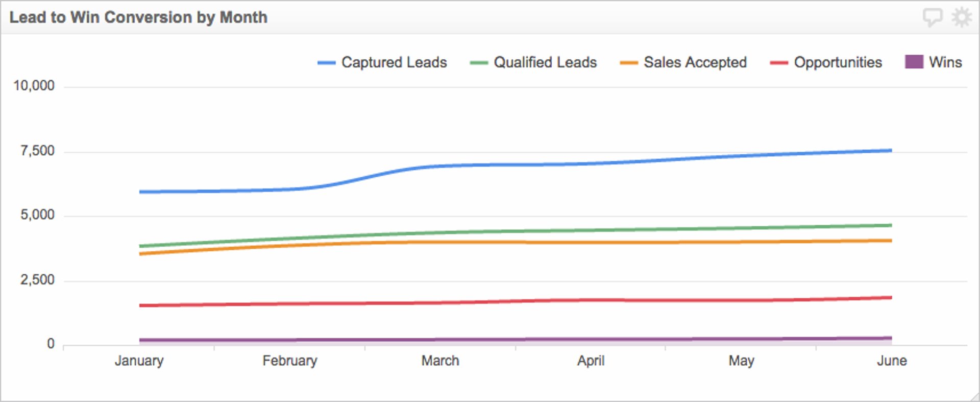Toggle the Opportunities series visibility
This screenshot has height=402, width=980.
tap(837, 62)
